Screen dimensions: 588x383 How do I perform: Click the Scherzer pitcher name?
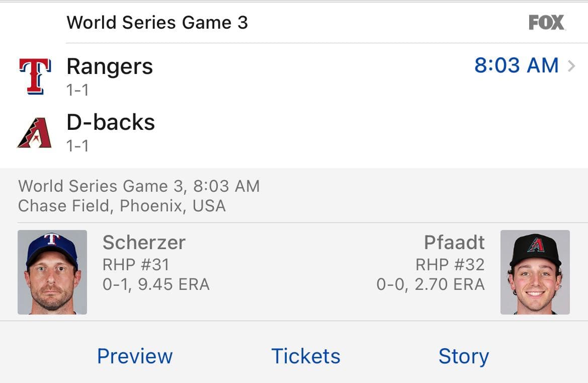[144, 243]
